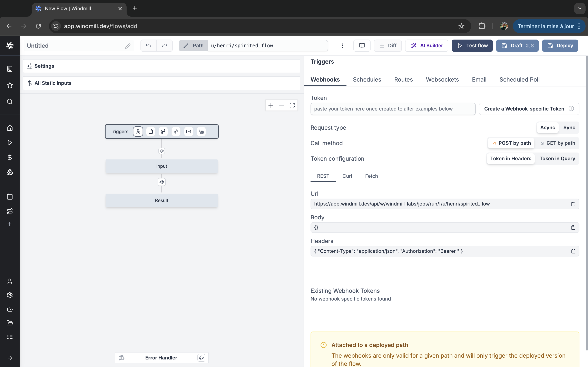Open the Curl example tab

pos(347,176)
